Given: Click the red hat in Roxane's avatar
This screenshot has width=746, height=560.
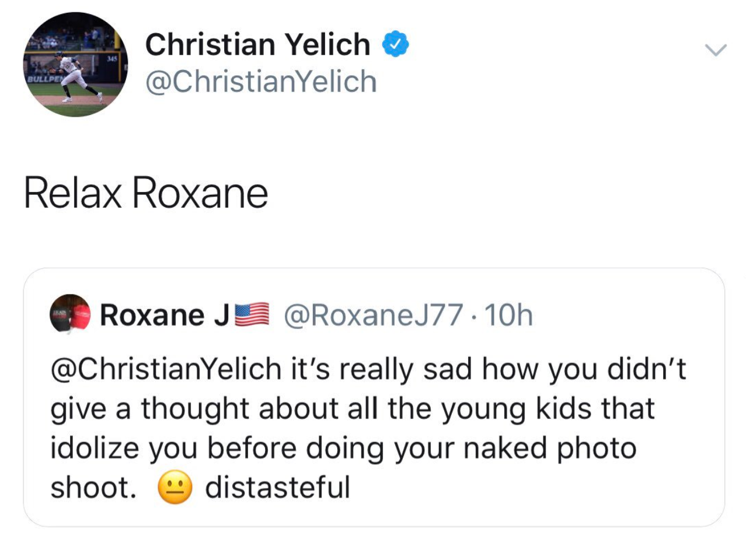Looking at the screenshot, I should 81,318.
